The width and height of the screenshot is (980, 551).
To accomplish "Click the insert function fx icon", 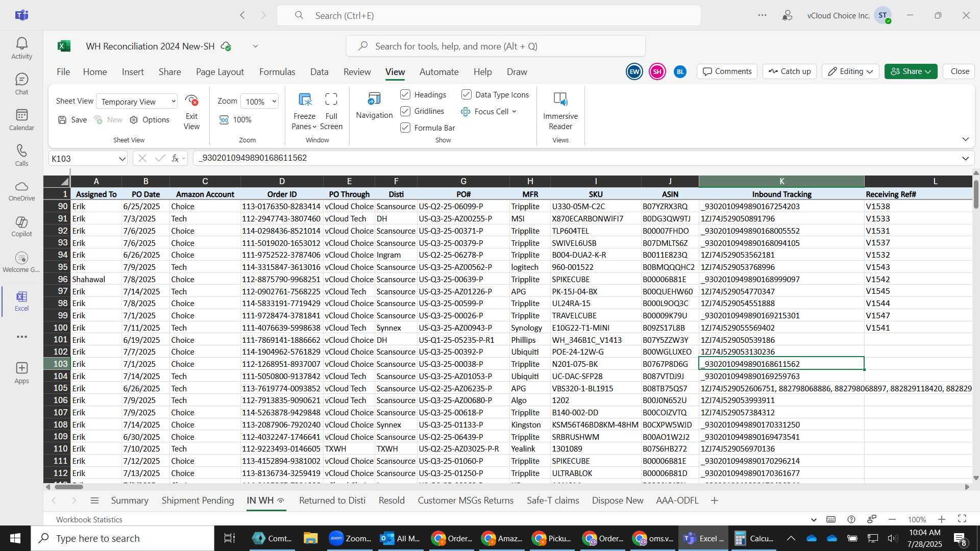I will click(x=175, y=158).
